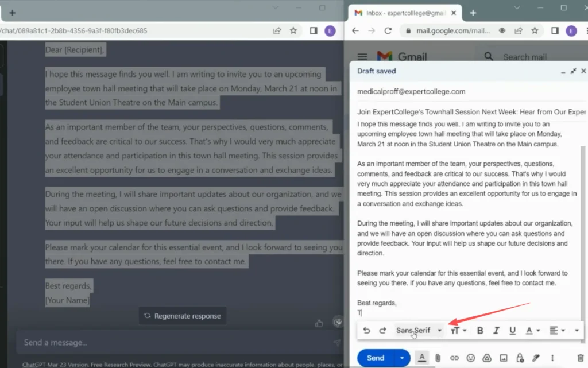This screenshot has height=368, width=588.
Task: Minimize the compose draft window
Action: [563, 72]
